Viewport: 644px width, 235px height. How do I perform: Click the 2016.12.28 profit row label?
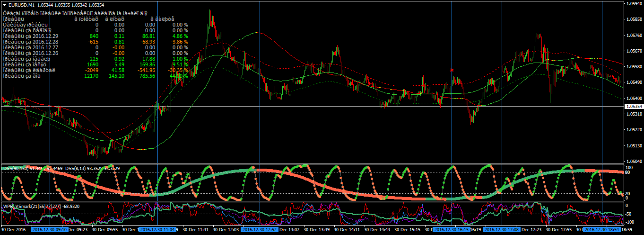(x=31, y=41)
